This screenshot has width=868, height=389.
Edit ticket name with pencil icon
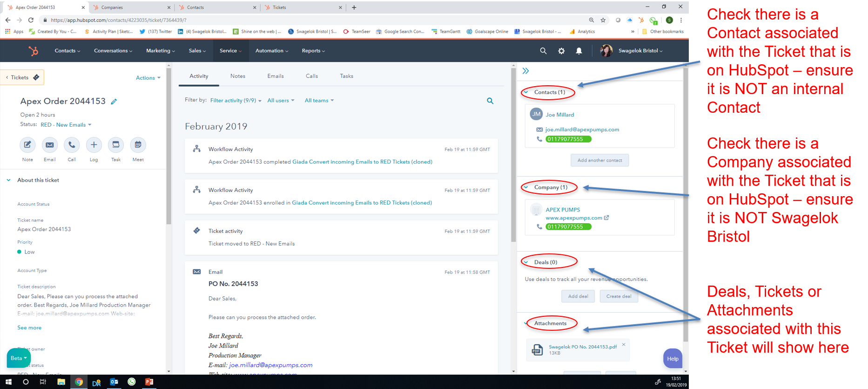114,102
